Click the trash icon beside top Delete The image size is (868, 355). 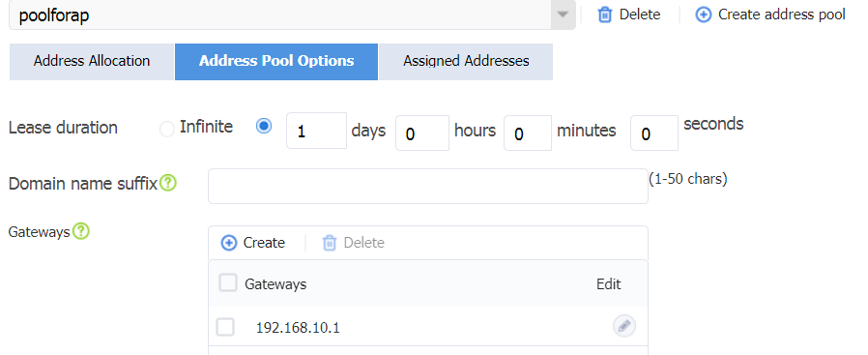(605, 15)
